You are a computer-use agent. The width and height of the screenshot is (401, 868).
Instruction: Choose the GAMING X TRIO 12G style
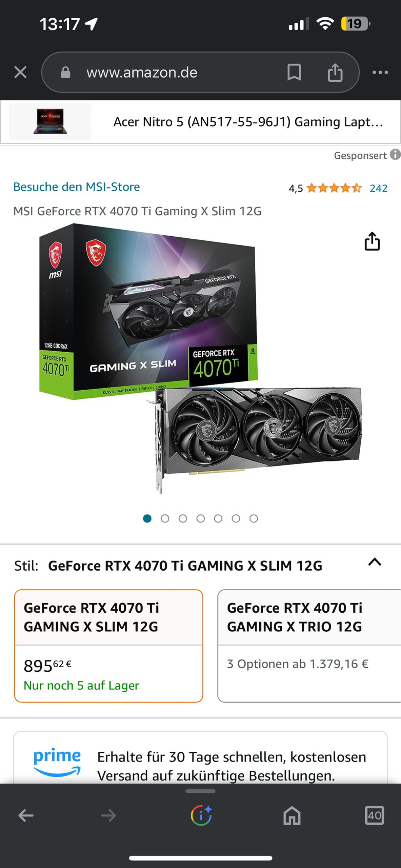click(309, 646)
